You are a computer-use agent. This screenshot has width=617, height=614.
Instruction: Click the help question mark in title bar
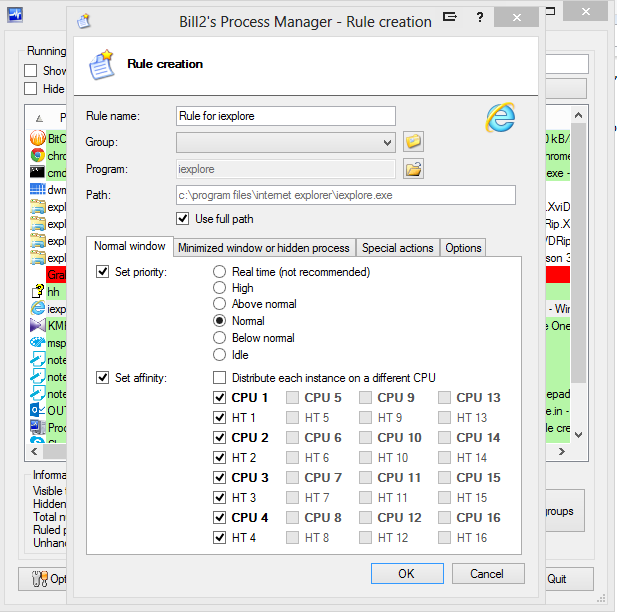coord(479,17)
